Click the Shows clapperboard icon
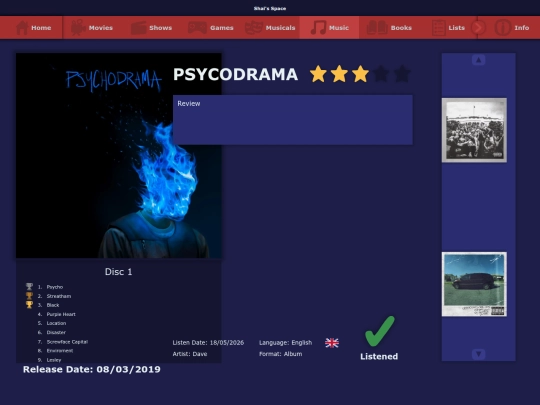Image resolution: width=540 pixels, height=405 pixels. [x=138, y=28]
